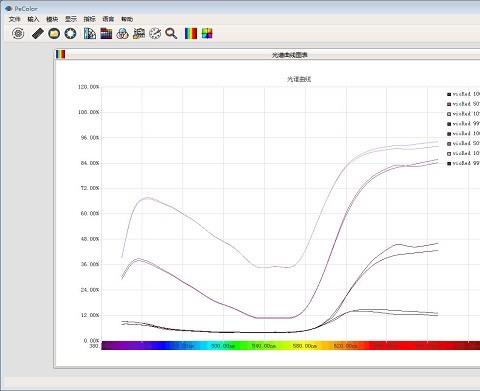480x391 pixels.
Task: Open the 帮助 menu
Action: coord(127,19)
